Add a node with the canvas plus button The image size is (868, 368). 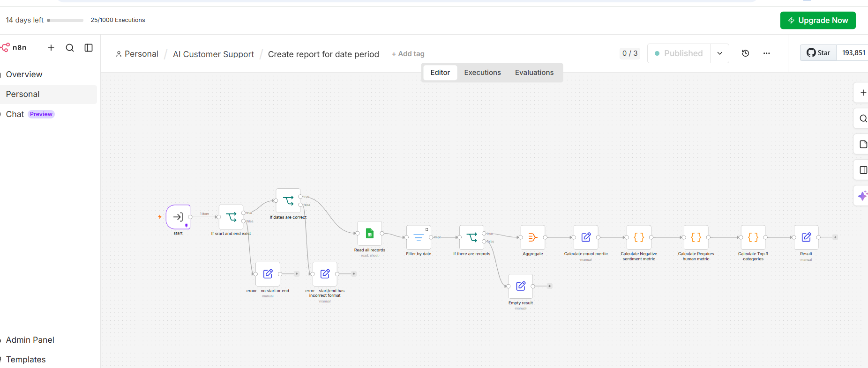tap(862, 93)
